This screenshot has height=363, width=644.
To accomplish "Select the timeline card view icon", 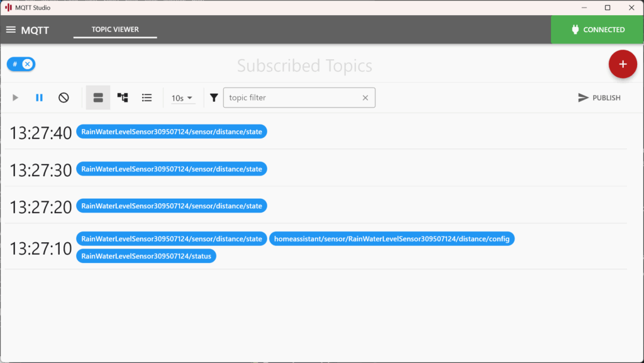I will pyautogui.click(x=98, y=98).
